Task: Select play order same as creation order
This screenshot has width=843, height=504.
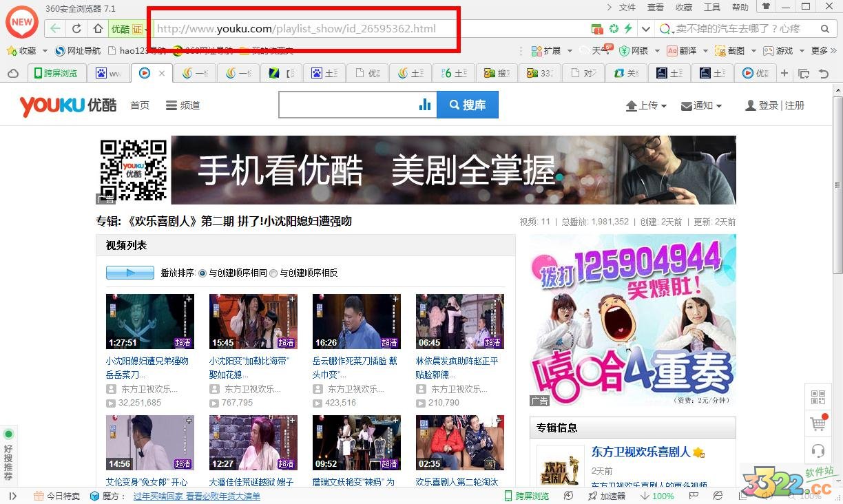Action: tap(202, 273)
